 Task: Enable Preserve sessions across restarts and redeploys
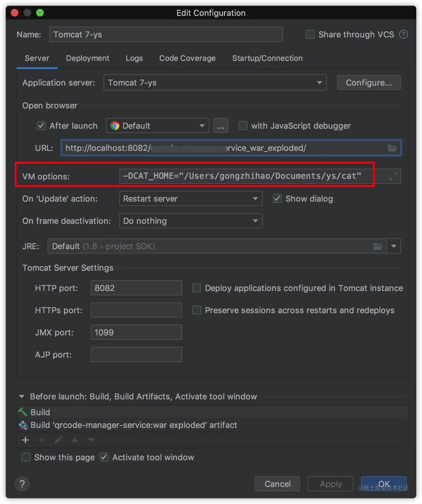[x=197, y=310]
